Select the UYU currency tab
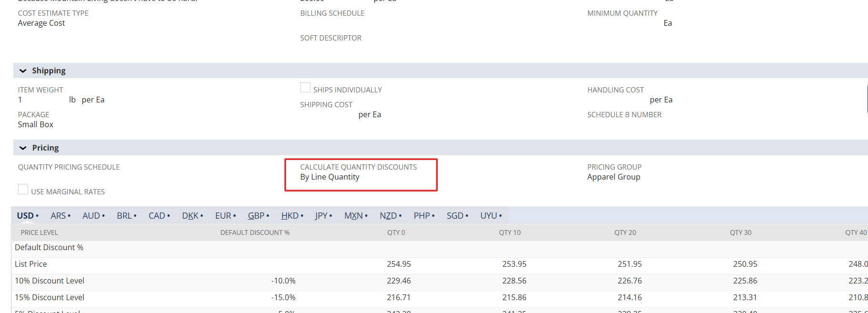The width and height of the screenshot is (868, 313). click(489, 216)
